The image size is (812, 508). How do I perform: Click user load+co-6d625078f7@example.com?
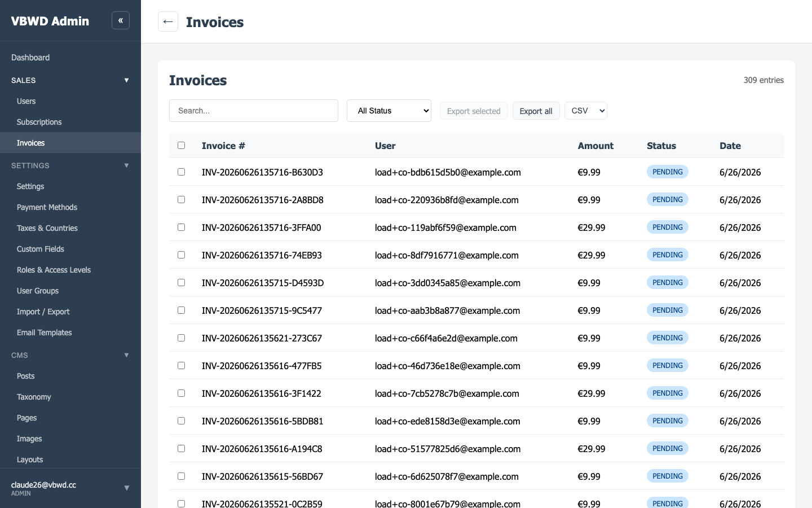pyautogui.click(x=447, y=476)
